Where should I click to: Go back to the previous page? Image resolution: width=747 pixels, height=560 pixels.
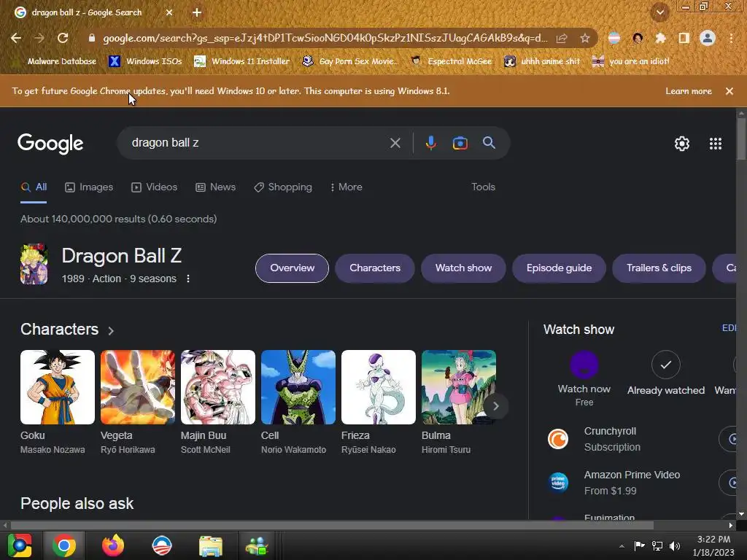click(16, 38)
